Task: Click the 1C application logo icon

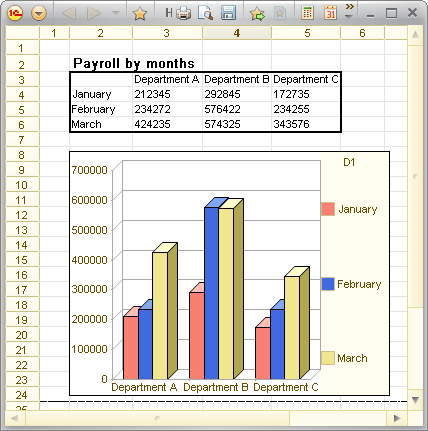Action: pos(15,13)
